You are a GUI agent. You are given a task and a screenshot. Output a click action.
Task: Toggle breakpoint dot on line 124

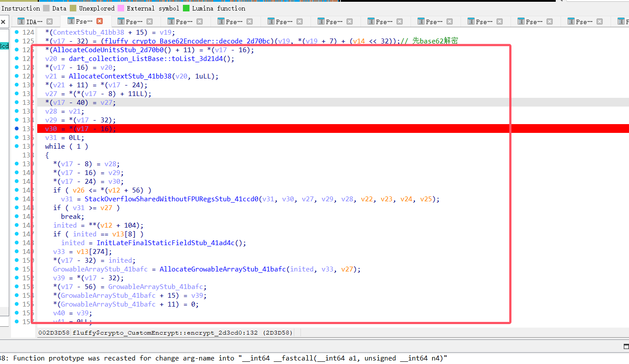click(17, 32)
